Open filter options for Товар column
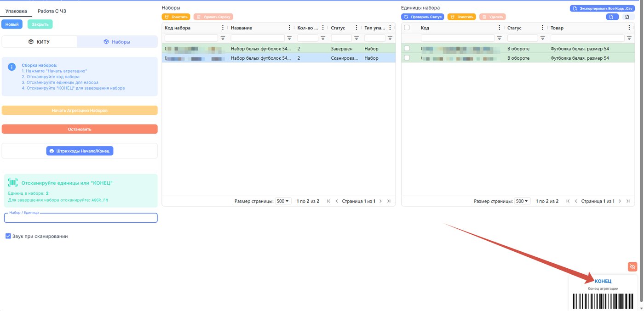644x311 pixels. coord(629,38)
